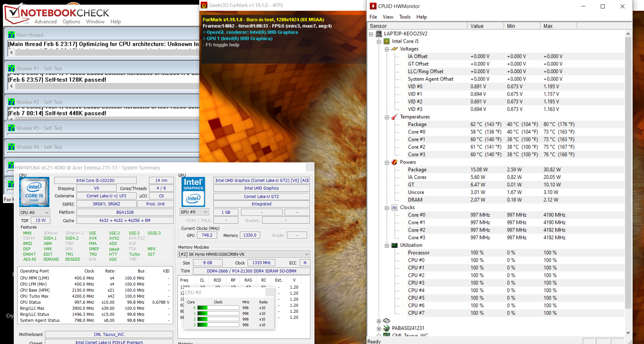644x344 pixels.
Task: Open the Prime95 Window menu
Action: (x=95, y=21)
